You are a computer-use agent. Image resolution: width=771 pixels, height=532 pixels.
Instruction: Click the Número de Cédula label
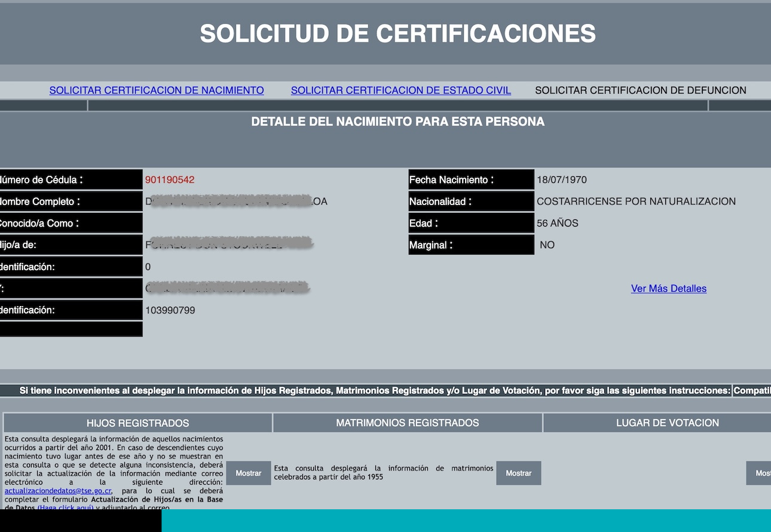(x=71, y=180)
